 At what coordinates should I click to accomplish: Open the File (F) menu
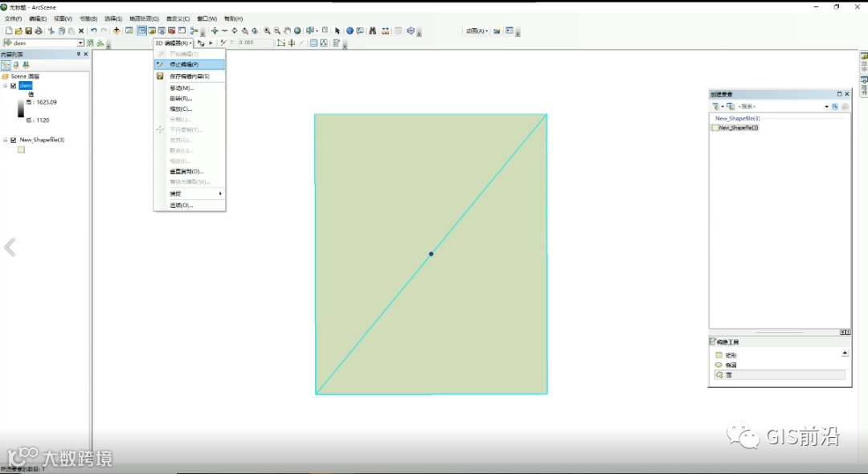(x=14, y=18)
